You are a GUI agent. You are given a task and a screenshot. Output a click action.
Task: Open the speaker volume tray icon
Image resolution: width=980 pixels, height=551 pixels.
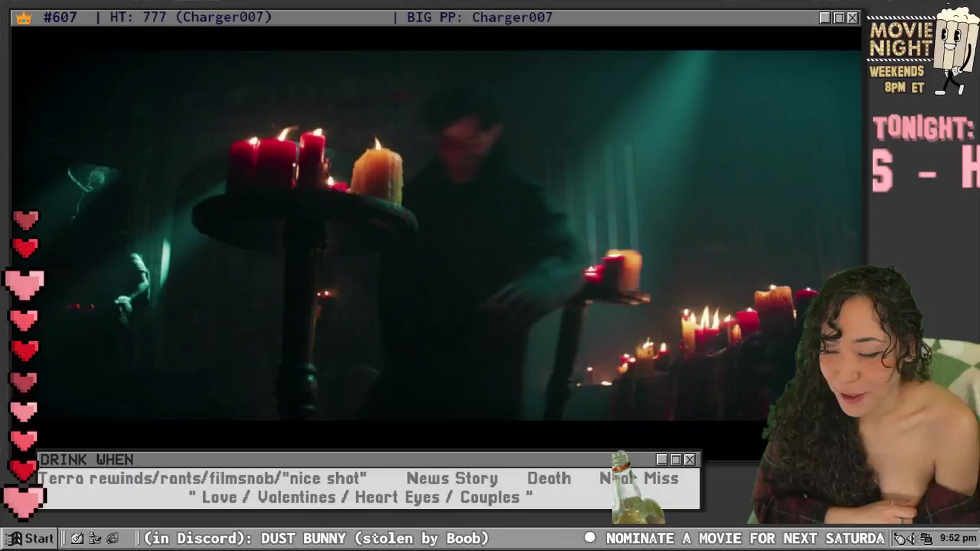913,538
